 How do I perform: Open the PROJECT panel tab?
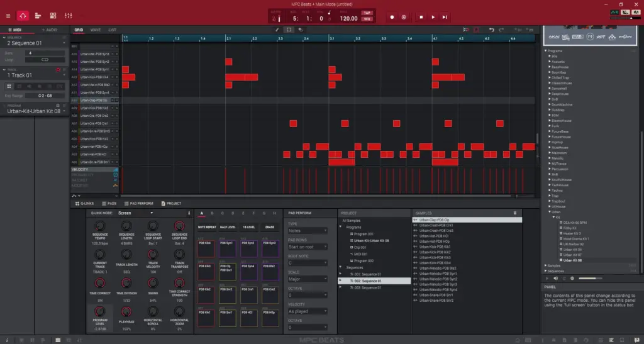[171, 204]
